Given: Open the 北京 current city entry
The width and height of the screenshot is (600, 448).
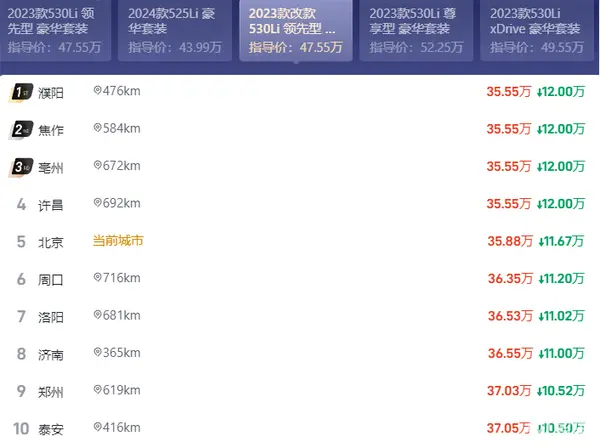Looking at the screenshot, I should (300, 242).
